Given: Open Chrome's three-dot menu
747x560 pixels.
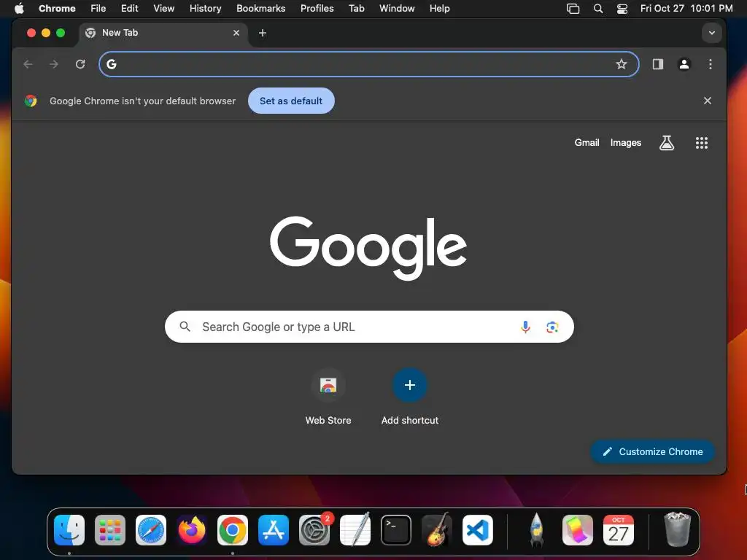Looking at the screenshot, I should [x=711, y=64].
